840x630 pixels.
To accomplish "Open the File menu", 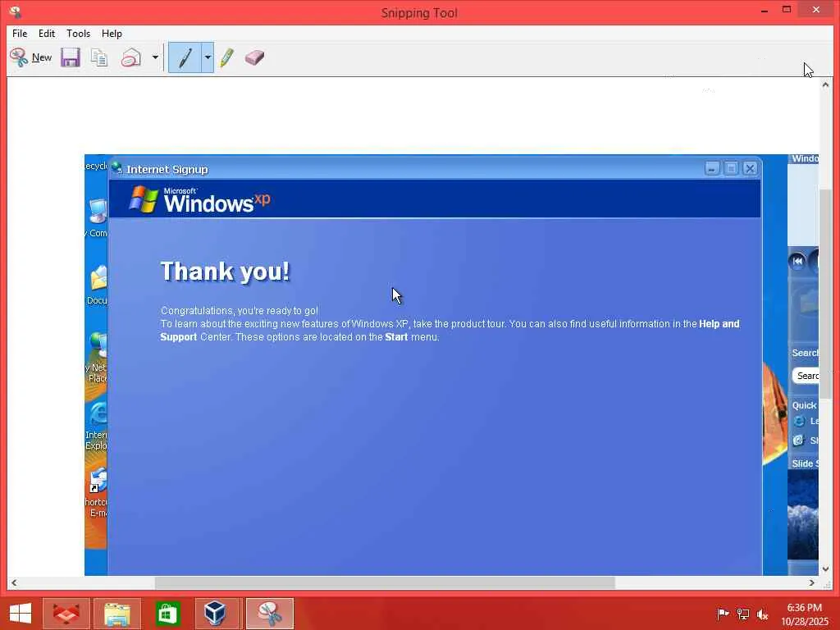I will (20, 33).
